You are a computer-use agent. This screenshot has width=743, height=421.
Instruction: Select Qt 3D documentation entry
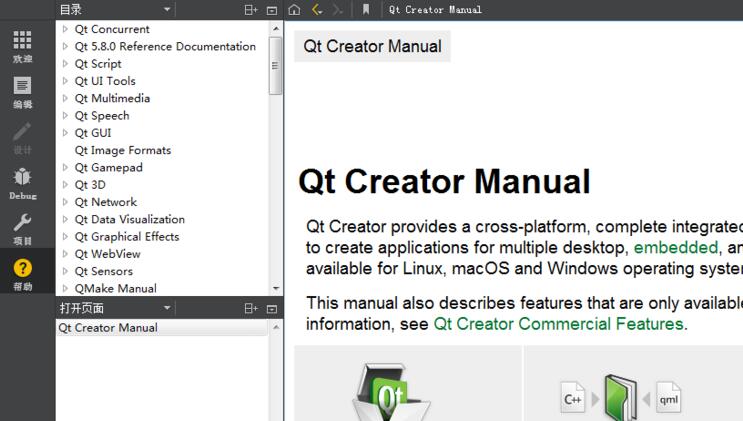coord(90,185)
